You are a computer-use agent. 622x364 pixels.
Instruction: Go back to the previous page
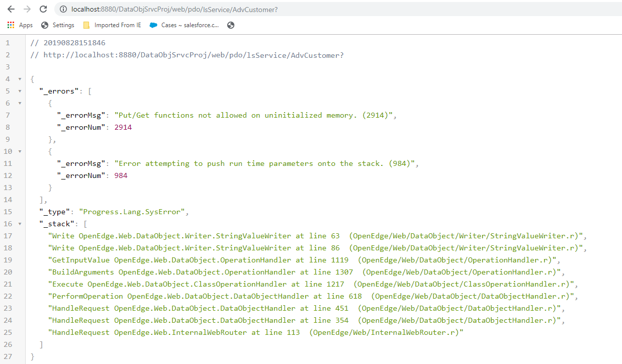click(x=11, y=9)
